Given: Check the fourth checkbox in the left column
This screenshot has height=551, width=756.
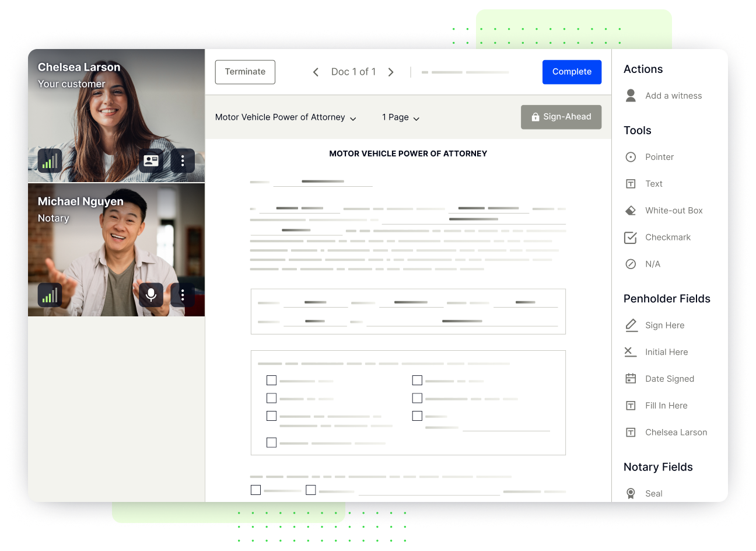Looking at the screenshot, I should pyautogui.click(x=271, y=442).
